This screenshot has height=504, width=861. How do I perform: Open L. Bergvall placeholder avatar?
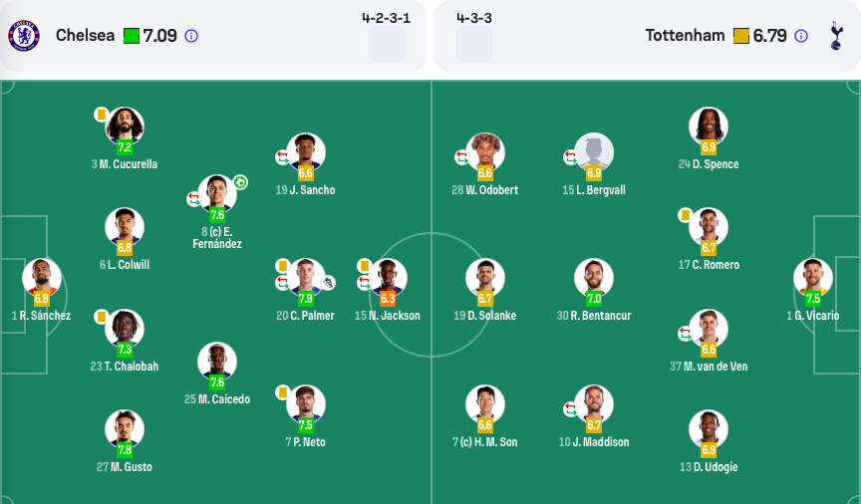click(594, 152)
